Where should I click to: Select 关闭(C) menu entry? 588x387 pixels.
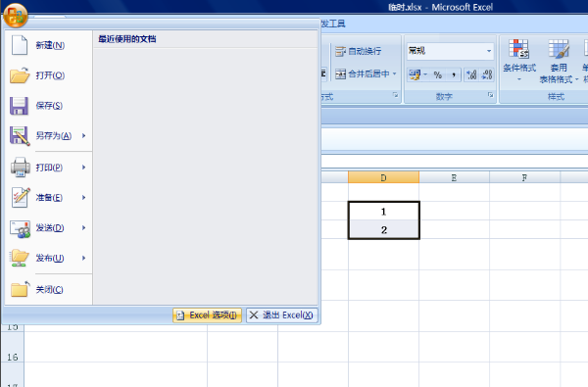[48, 289]
